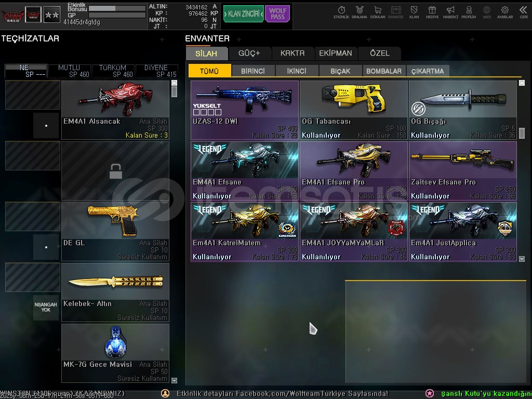Viewport: 532px width, 399px height.
Task: Click the inventory scroll down arrow
Action: [x=522, y=259]
